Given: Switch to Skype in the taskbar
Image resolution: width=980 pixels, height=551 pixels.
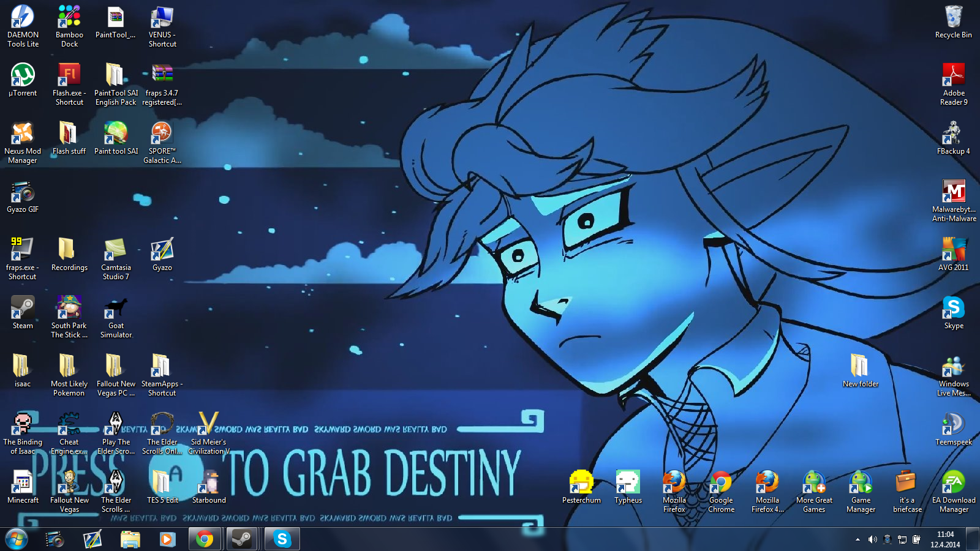Looking at the screenshot, I should [282, 539].
